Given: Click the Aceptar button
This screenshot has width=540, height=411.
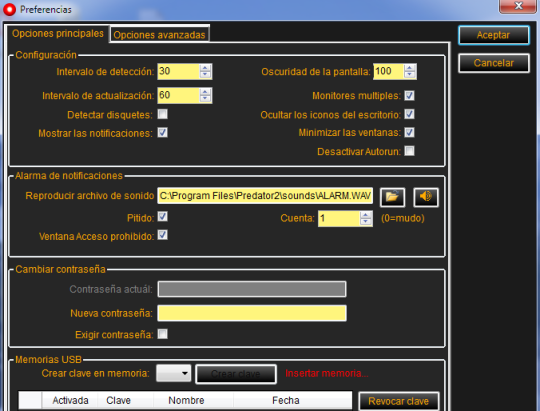Looking at the screenshot, I should click(x=494, y=35).
